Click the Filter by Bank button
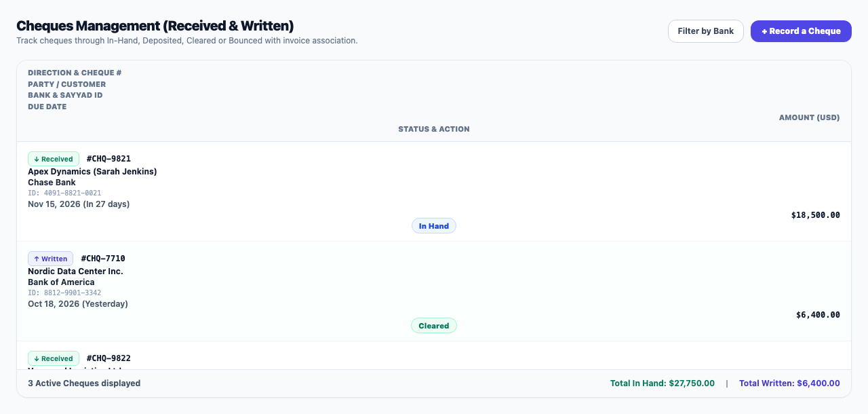The image size is (868, 414). click(706, 31)
